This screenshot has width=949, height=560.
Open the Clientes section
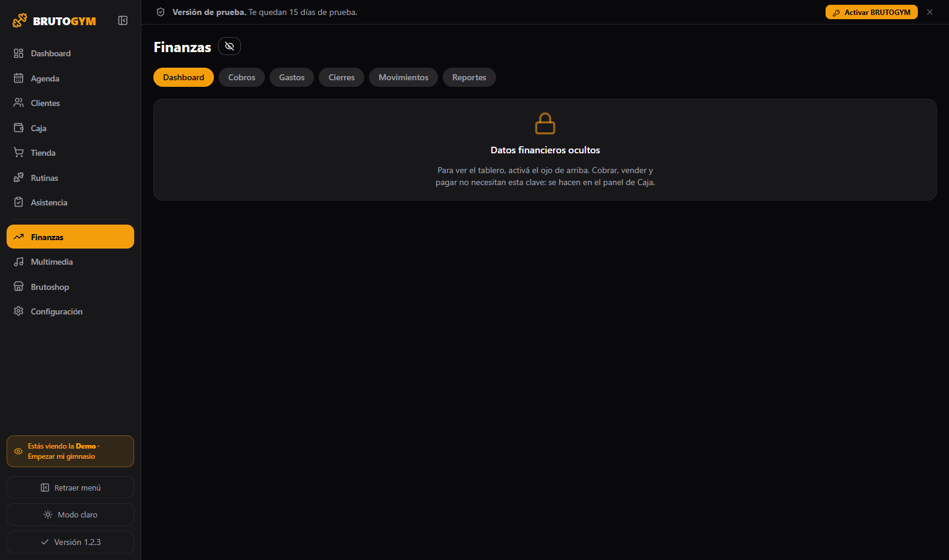(x=70, y=103)
